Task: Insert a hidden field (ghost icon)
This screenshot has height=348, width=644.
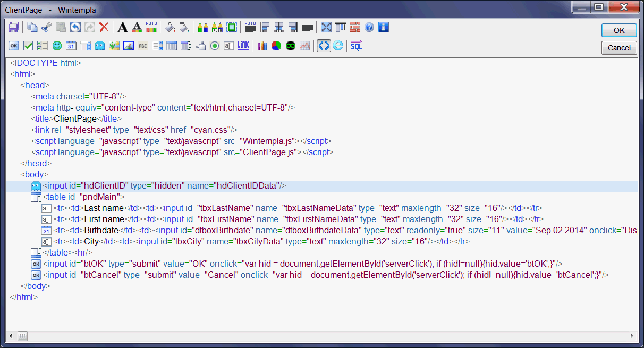Action: pos(100,46)
